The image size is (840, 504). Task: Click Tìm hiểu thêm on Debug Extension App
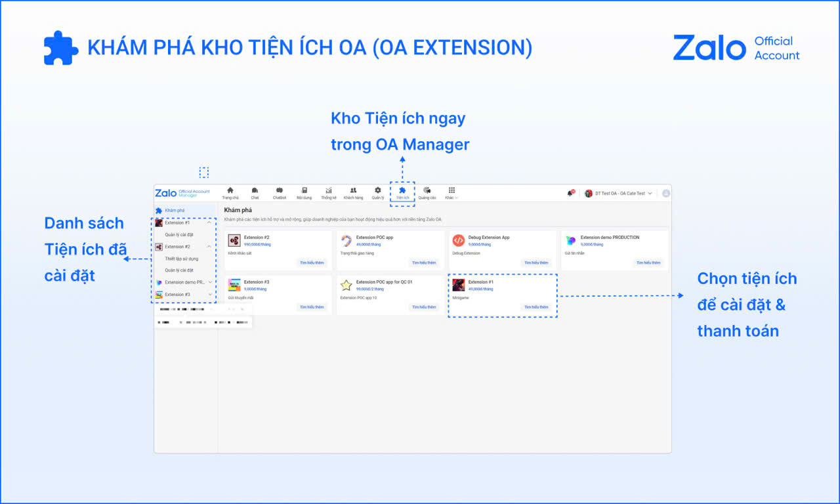click(536, 262)
